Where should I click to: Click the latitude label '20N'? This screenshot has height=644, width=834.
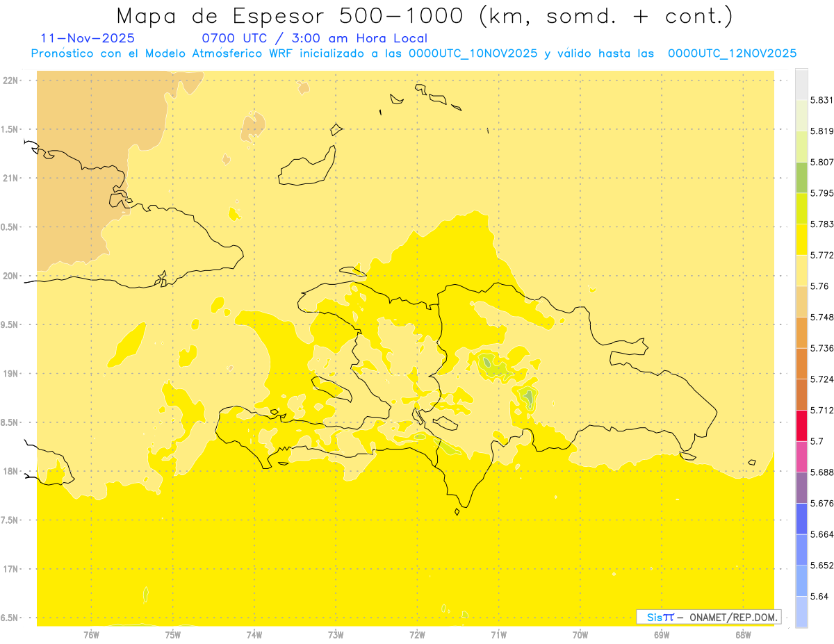coord(10,276)
